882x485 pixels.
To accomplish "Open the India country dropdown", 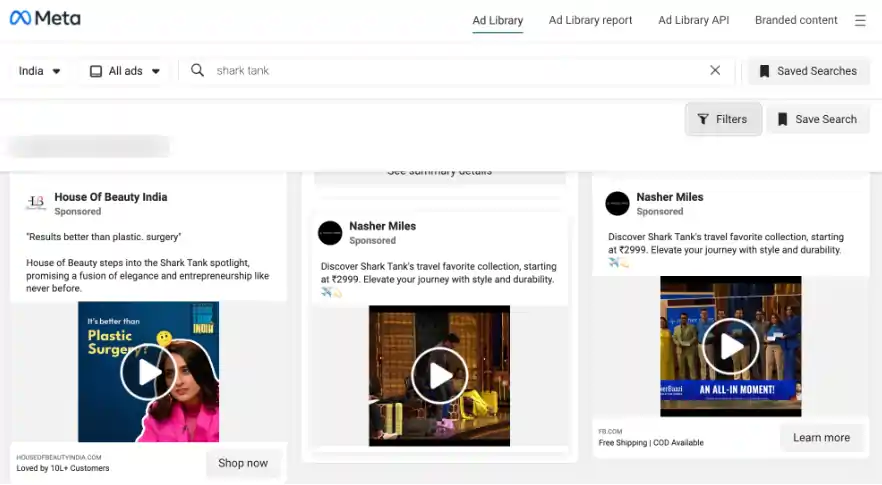I will [x=39, y=71].
